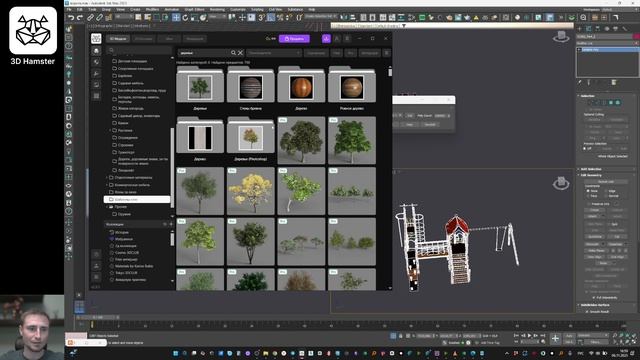640x360 pixels.
Task: Open the Customize menu
Action: 238,9
